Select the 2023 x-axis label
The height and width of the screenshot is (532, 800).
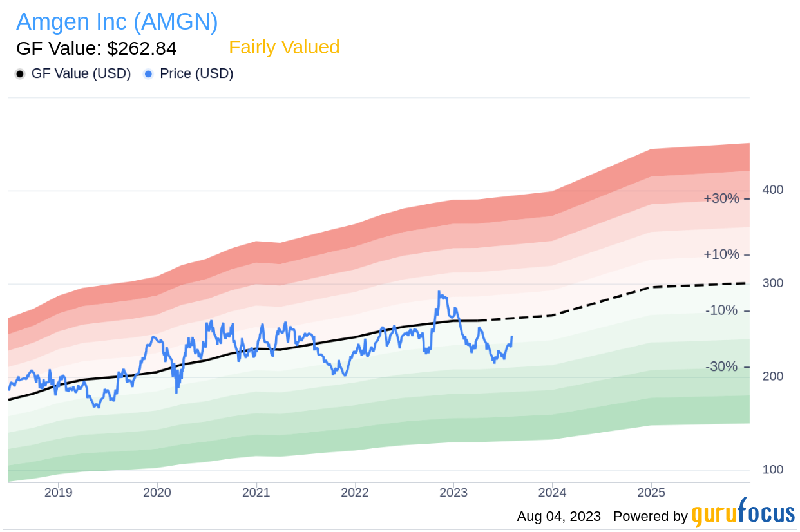(453, 493)
